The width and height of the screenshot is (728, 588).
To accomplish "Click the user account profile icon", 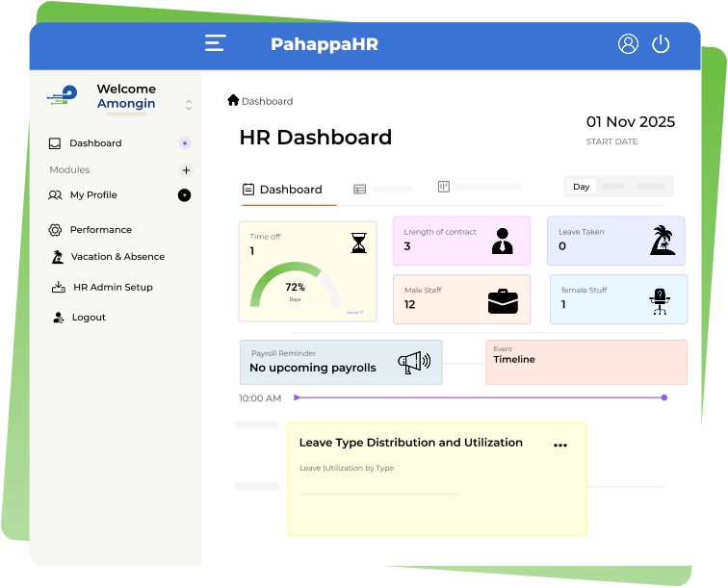I will 628,43.
